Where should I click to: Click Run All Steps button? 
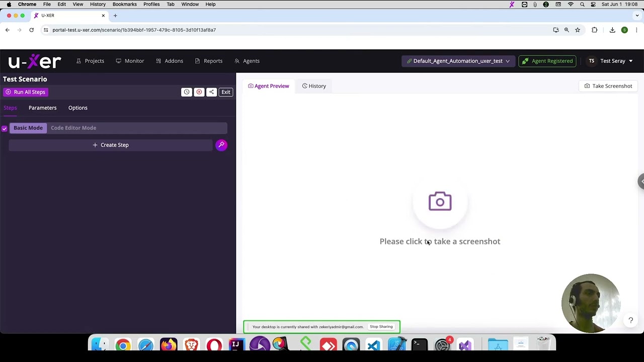[25, 92]
